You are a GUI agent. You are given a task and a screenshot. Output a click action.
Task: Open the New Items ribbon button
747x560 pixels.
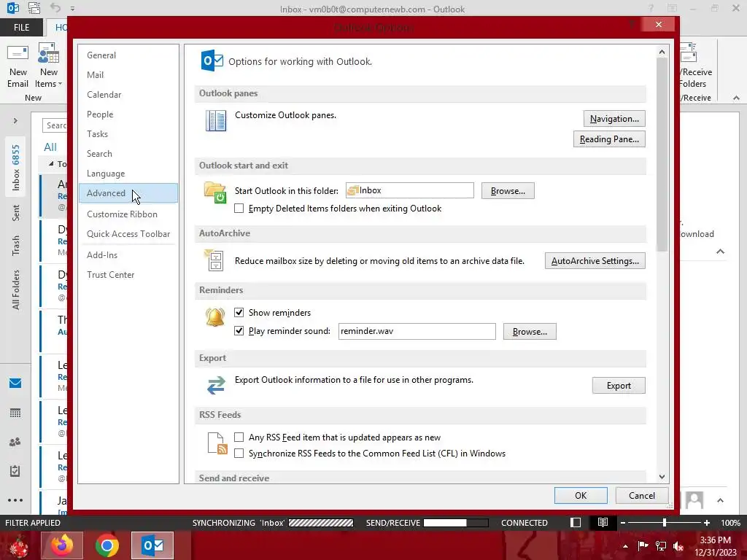(49, 65)
